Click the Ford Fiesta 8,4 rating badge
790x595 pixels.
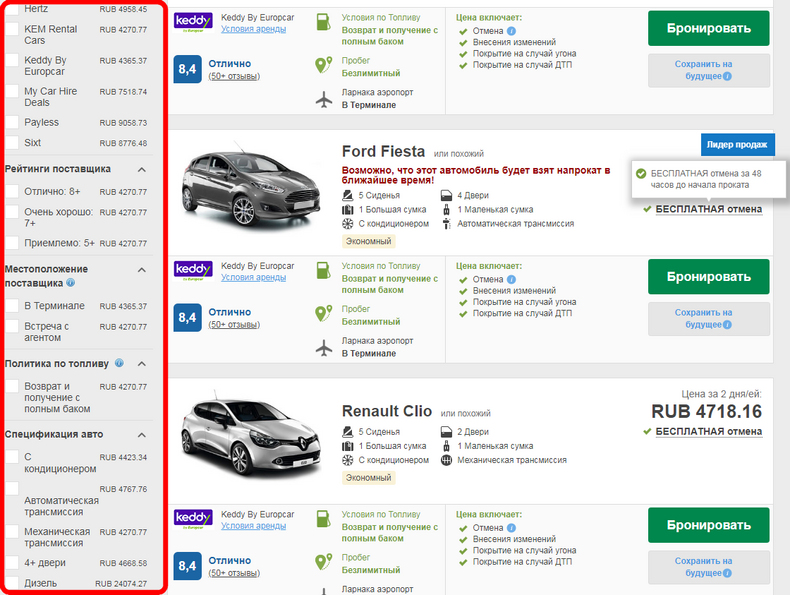187,317
